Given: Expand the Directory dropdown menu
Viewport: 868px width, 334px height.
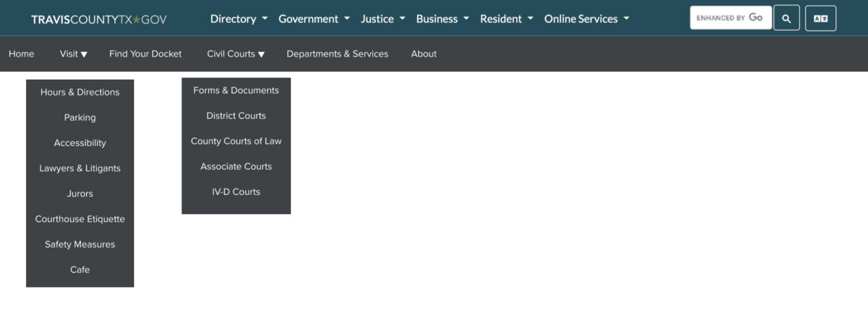Looking at the screenshot, I should click(x=239, y=19).
